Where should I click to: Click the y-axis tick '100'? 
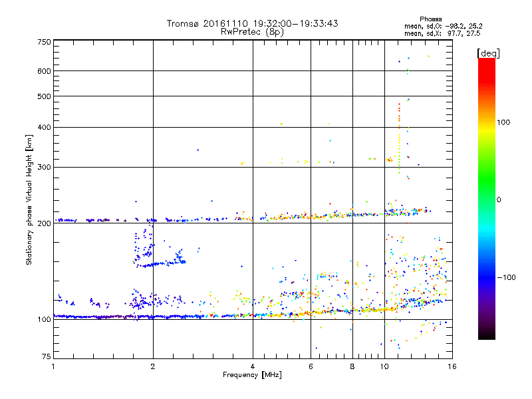pyautogui.click(x=44, y=320)
